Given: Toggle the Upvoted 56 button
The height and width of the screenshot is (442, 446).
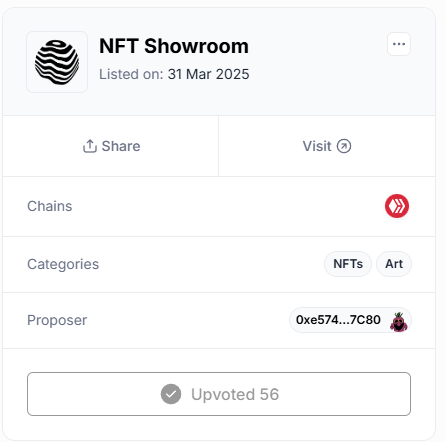Looking at the screenshot, I should (x=219, y=394).
